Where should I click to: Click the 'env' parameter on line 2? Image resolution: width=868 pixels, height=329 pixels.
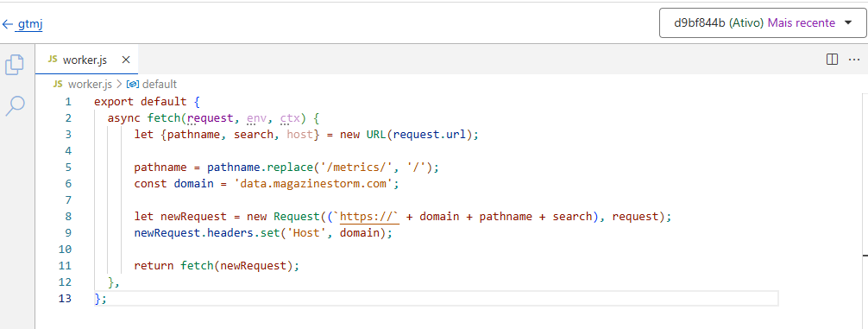257,118
